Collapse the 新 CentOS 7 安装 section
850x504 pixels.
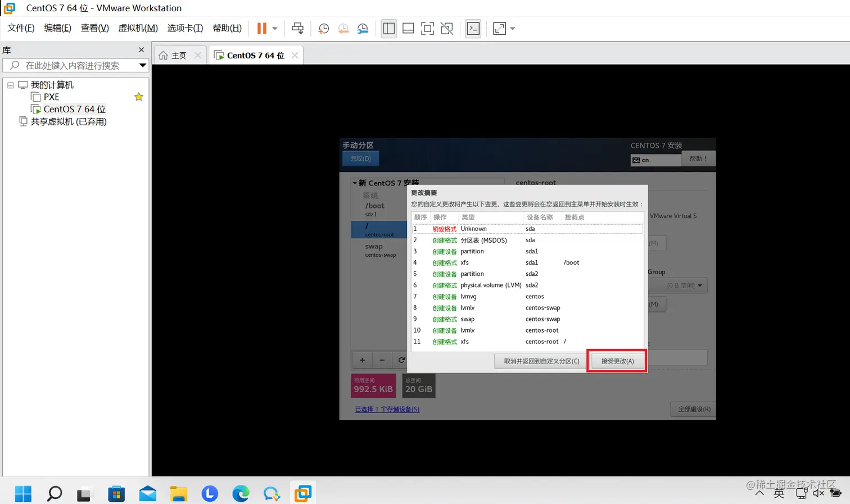click(355, 183)
